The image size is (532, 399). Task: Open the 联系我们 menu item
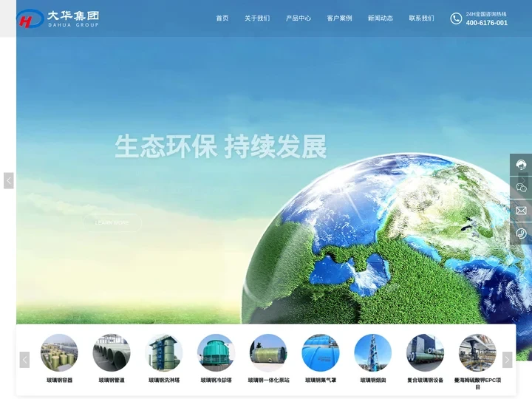pos(421,18)
